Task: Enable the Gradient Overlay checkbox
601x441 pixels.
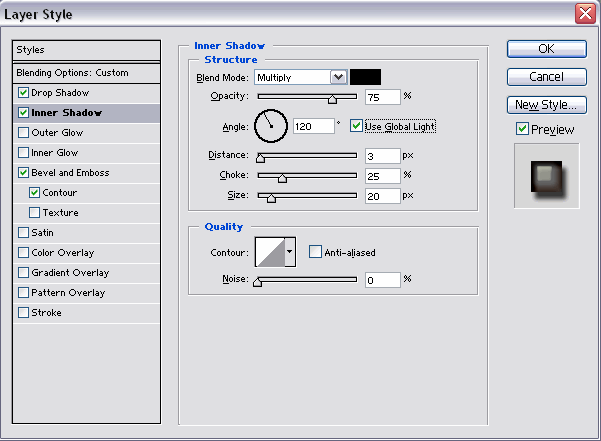Action: click(23, 272)
